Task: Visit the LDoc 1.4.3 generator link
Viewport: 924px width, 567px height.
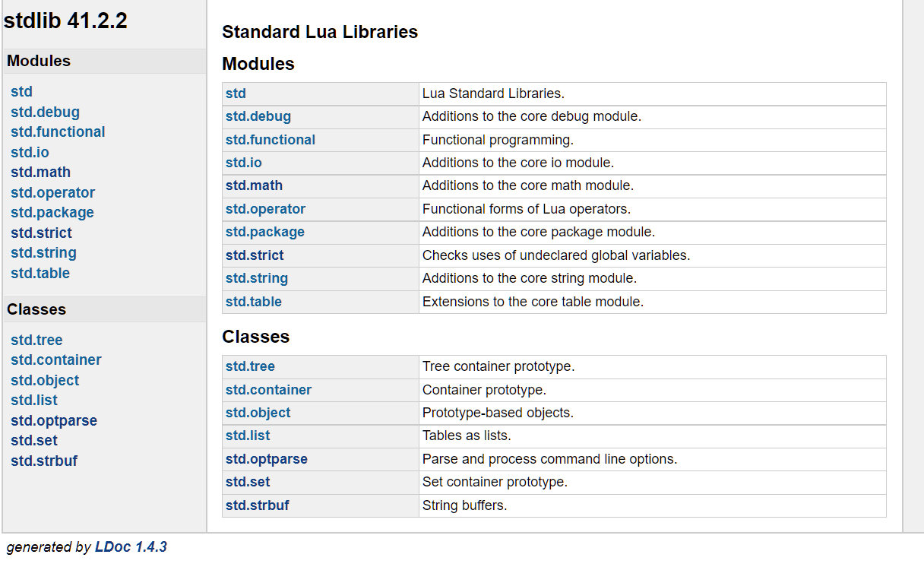Action: [x=131, y=546]
